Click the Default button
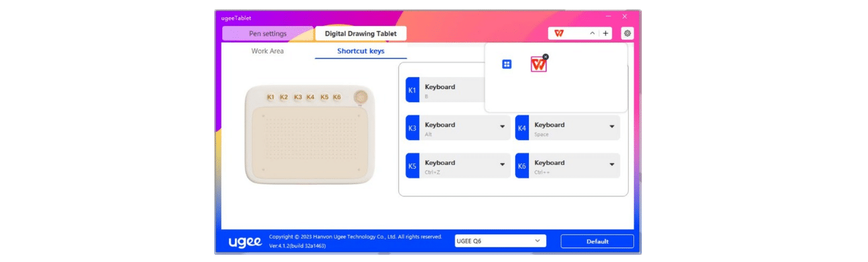868x262 pixels. point(597,241)
